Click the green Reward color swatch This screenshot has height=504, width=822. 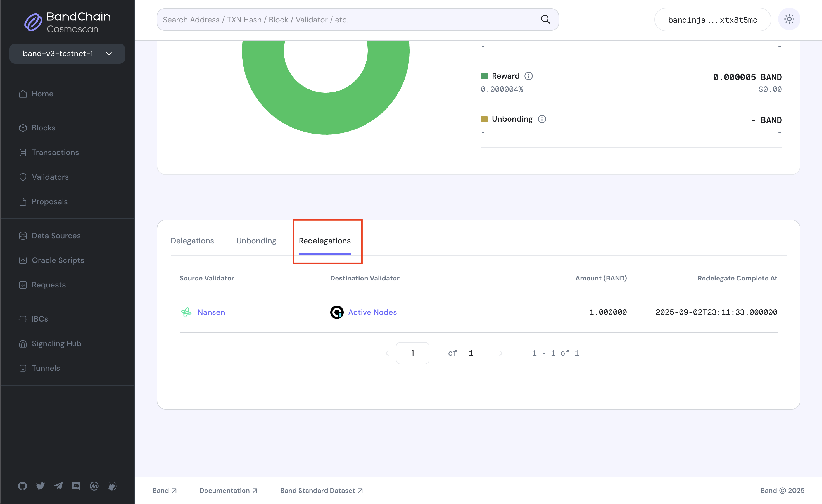484,76
